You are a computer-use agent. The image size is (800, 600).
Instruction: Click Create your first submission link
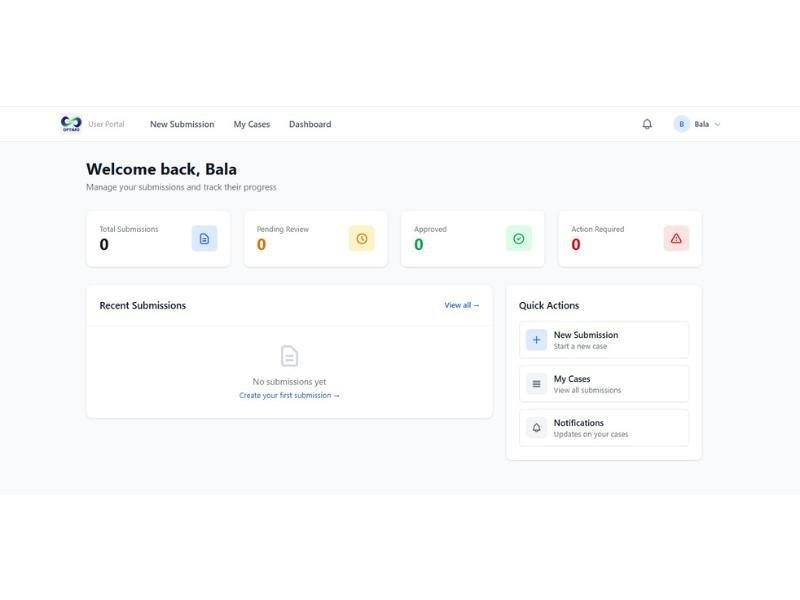tap(289, 395)
